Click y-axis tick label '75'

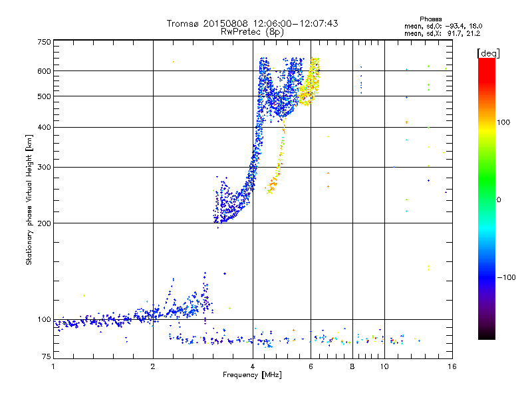click(47, 356)
